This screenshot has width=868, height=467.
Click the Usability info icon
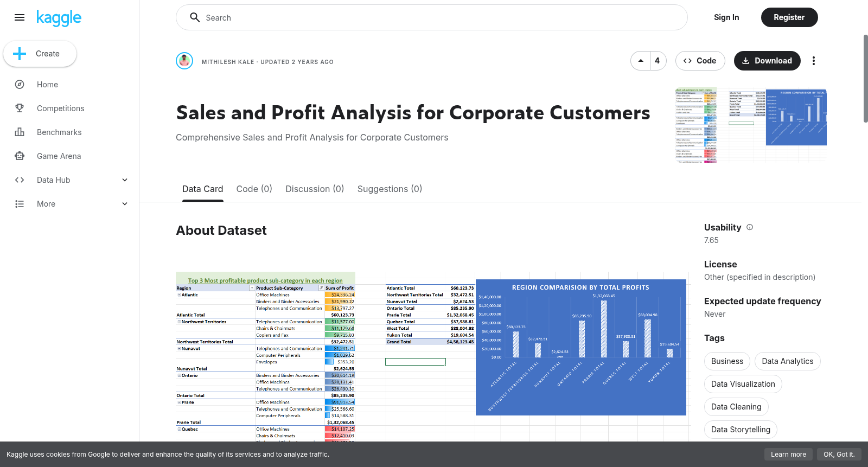[x=750, y=227]
